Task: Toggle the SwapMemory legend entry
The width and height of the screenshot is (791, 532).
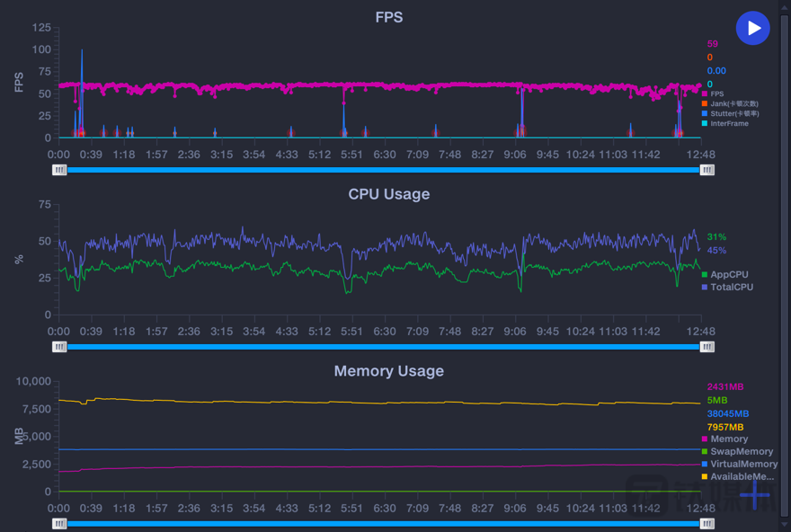Action: click(x=738, y=451)
